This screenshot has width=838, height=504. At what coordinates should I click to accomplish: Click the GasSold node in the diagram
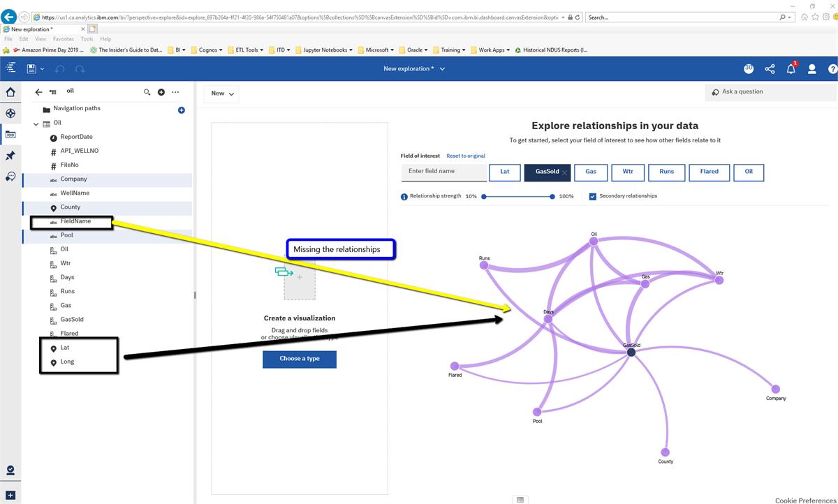631,353
